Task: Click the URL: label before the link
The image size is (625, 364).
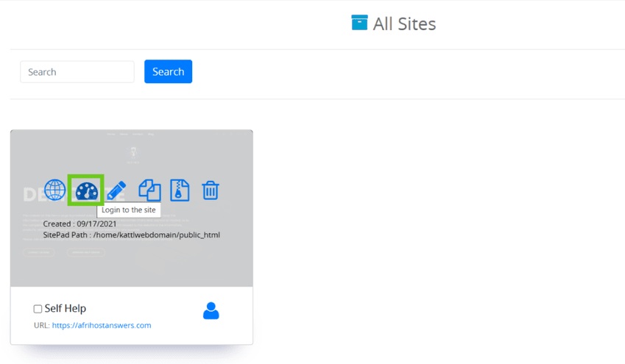Action: (41, 325)
